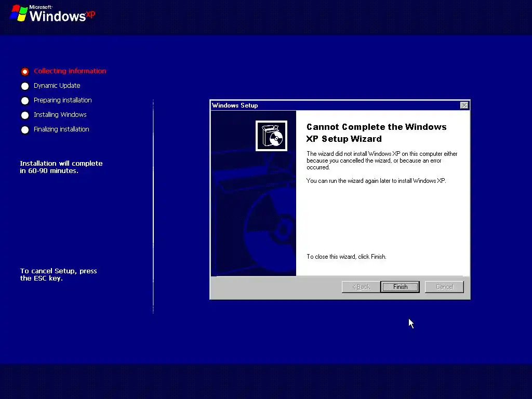Viewport: 532px width, 399px height.
Task: Click 'The wizard did not install Windows XP' paragraph
Action: [382, 161]
